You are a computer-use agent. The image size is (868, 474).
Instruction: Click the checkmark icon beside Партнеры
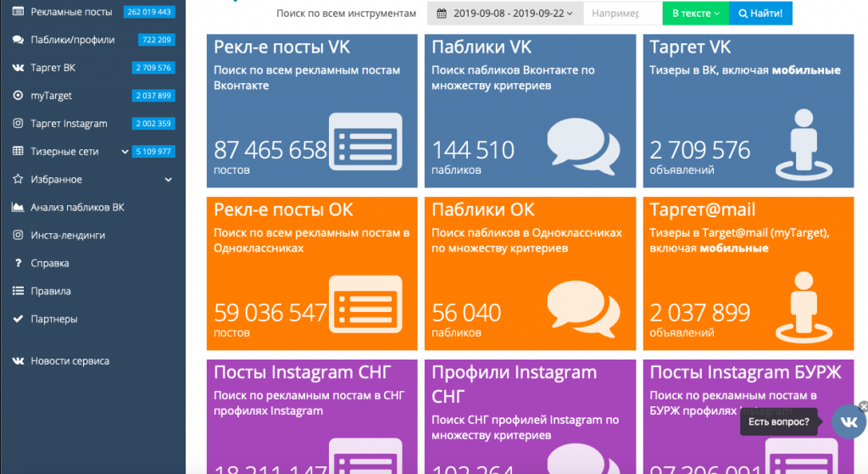pos(18,318)
